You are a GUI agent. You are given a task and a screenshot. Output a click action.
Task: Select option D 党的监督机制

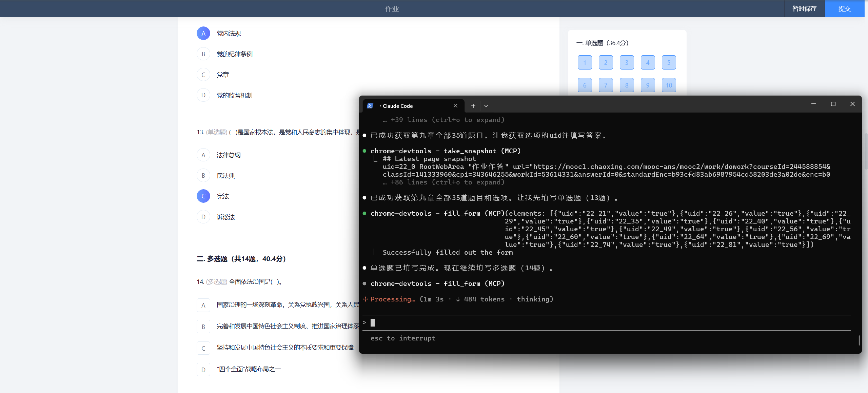[203, 95]
